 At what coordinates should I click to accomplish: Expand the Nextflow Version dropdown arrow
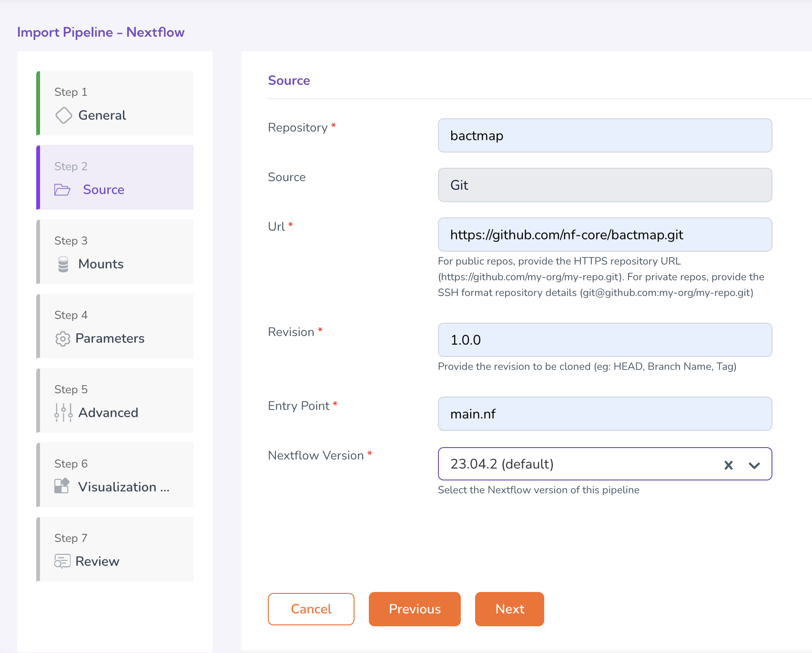tap(754, 465)
